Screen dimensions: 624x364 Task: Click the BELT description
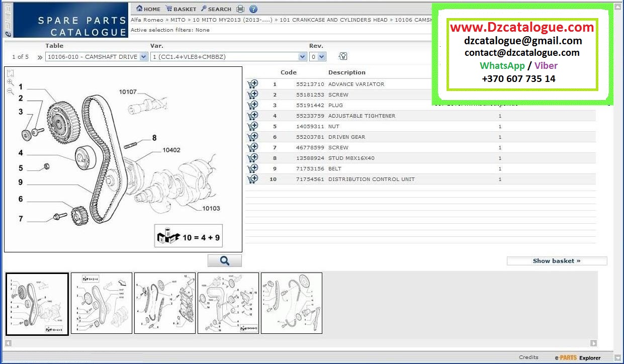tap(334, 168)
